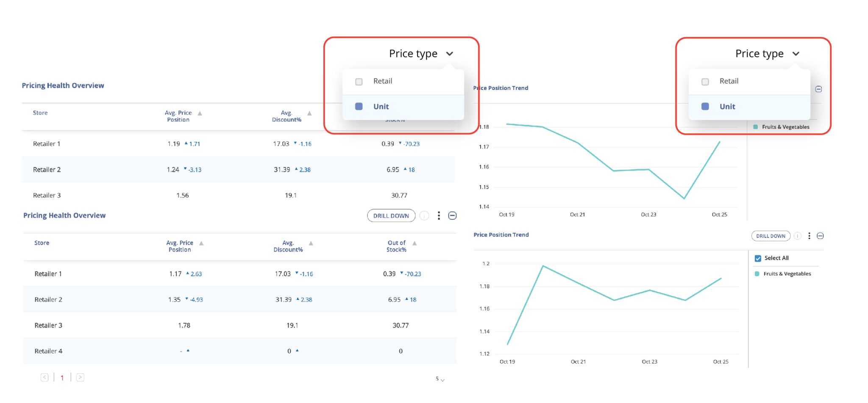Image resolution: width=868 pixels, height=403 pixels.
Task: Click the -4.93 price position change value
Action: pos(196,300)
